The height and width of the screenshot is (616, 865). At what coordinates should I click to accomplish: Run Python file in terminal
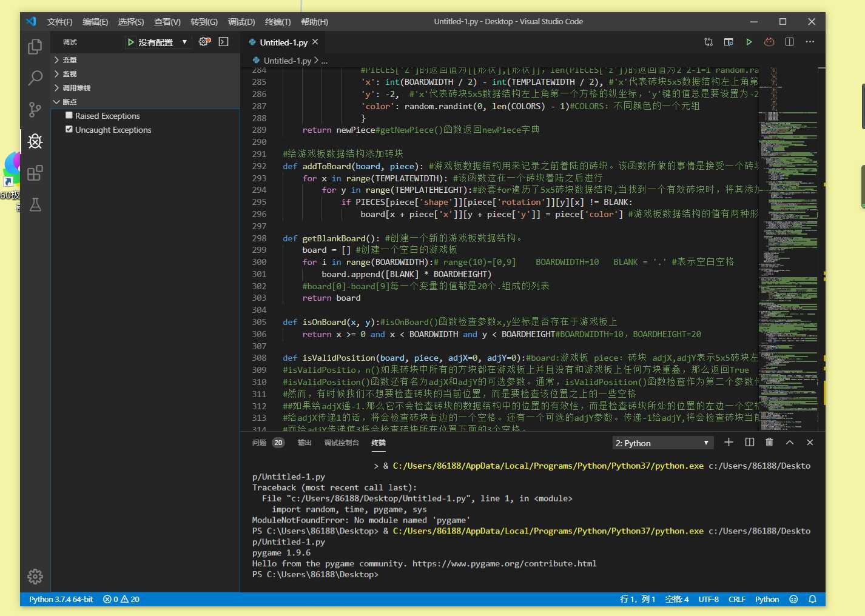click(x=749, y=42)
